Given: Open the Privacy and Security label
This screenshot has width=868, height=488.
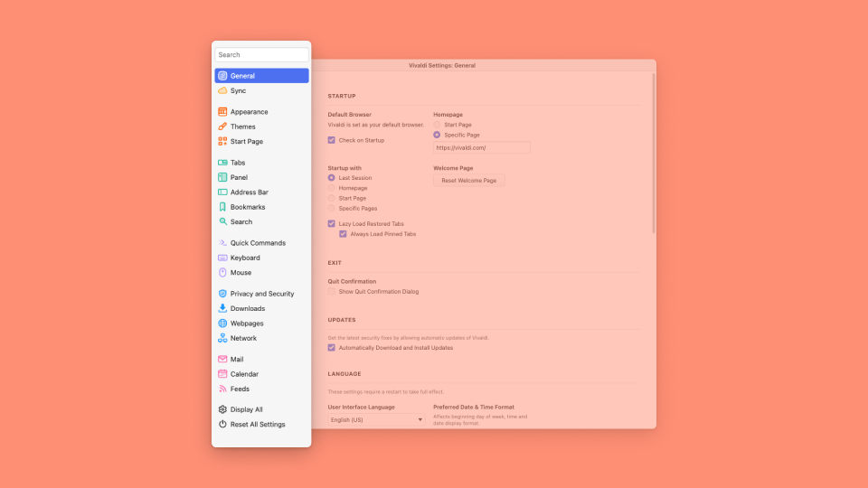Looking at the screenshot, I should tap(262, 294).
